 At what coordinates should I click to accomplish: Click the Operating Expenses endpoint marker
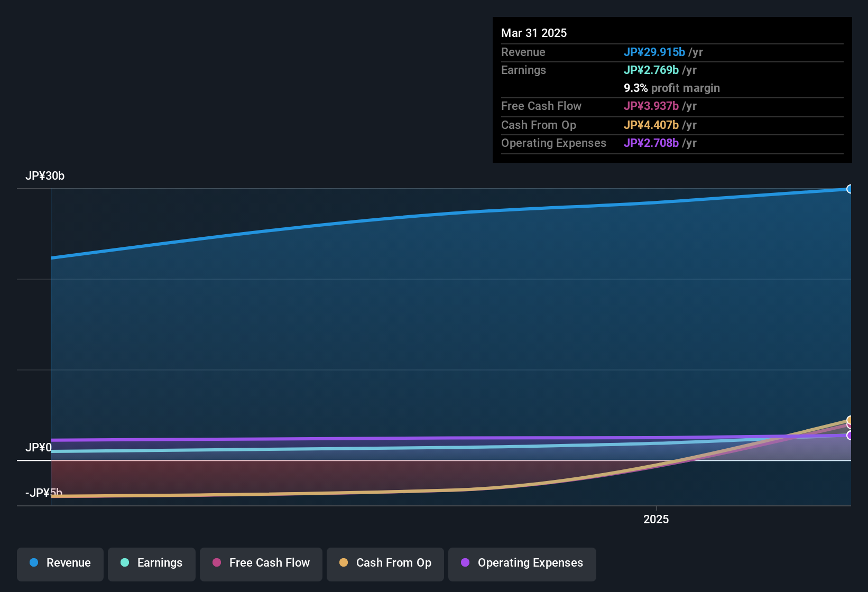[850, 436]
